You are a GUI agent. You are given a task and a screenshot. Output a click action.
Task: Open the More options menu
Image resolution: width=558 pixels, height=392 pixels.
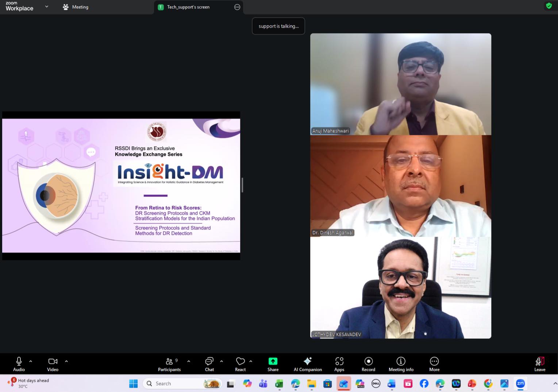tap(434, 364)
